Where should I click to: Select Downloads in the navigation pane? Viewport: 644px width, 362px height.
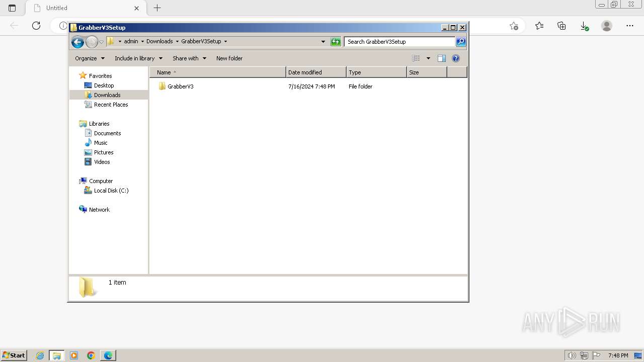[x=103, y=95]
